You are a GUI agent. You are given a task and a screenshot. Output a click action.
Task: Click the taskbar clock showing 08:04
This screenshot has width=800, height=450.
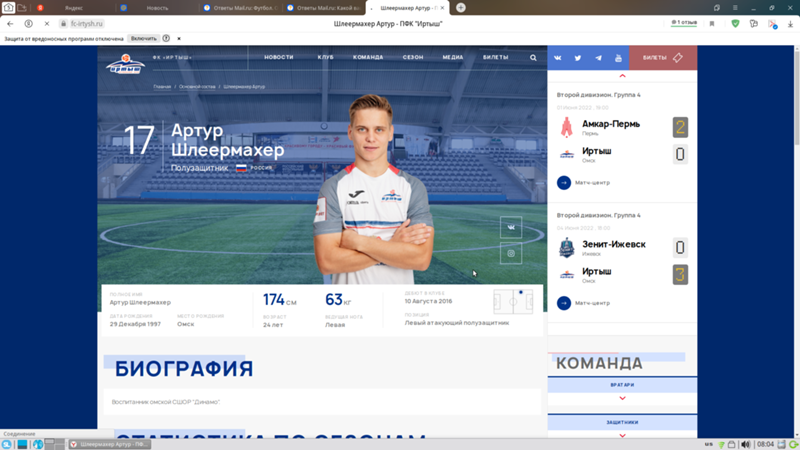tap(765, 444)
